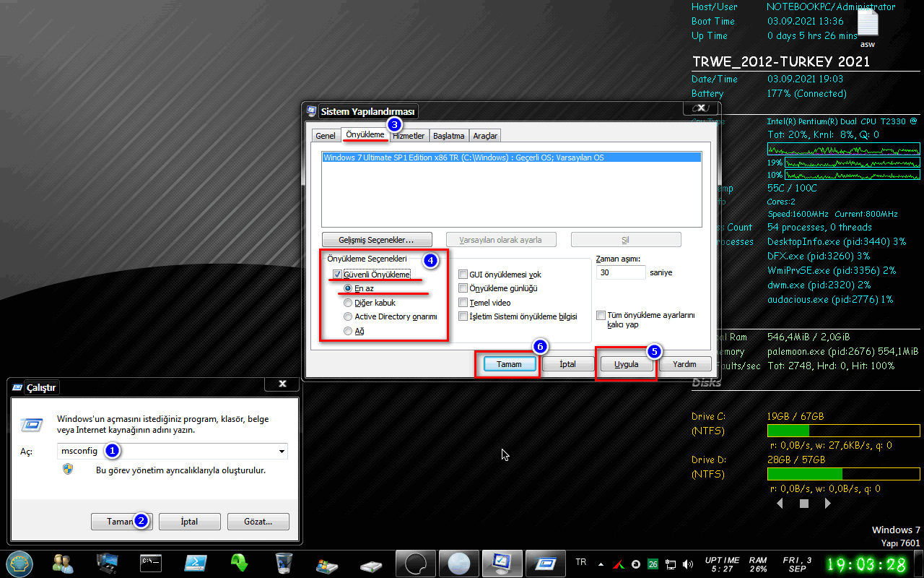Select the Önyükleme tab
924x578 pixels.
(x=365, y=134)
